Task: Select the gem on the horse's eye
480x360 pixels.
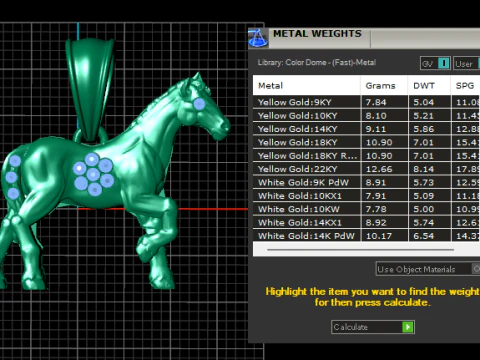Action: (199, 104)
